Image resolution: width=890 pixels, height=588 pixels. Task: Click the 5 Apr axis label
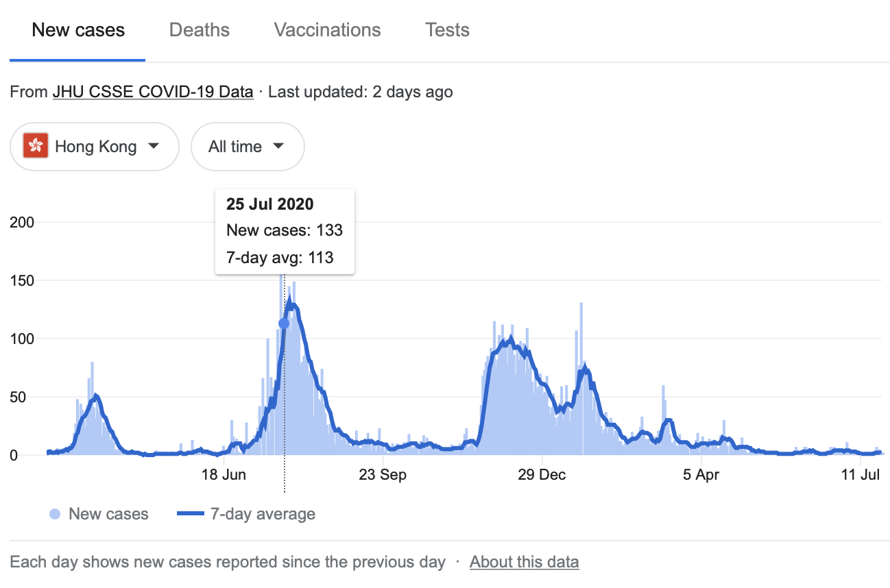point(701,474)
